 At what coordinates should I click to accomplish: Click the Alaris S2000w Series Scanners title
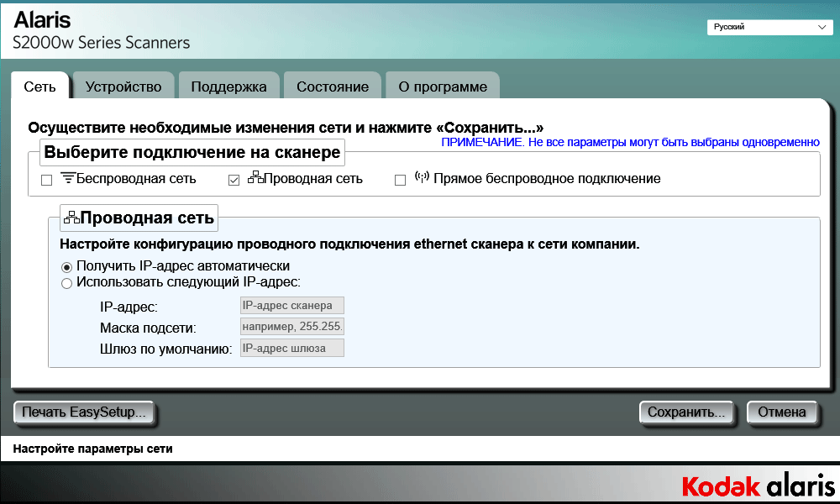click(x=102, y=30)
